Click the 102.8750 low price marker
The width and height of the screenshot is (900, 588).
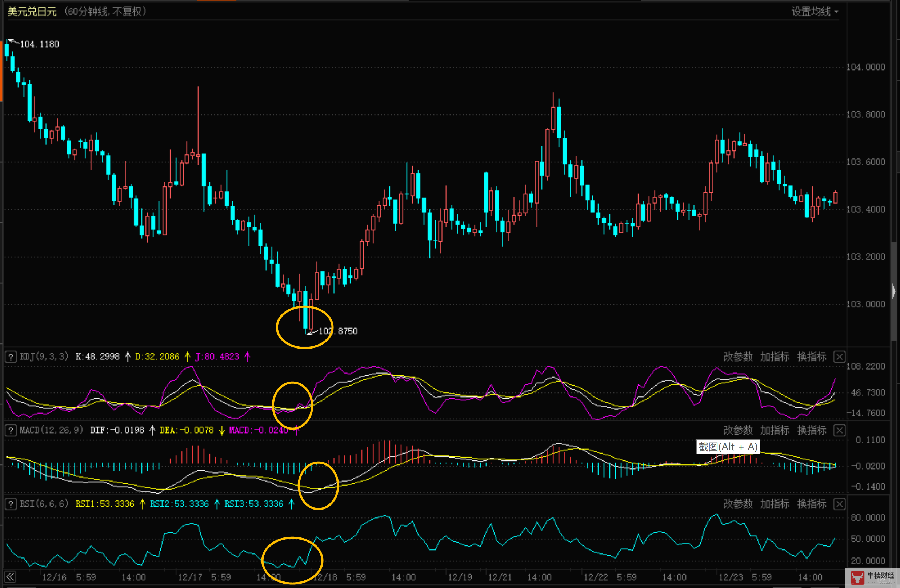[x=338, y=331]
